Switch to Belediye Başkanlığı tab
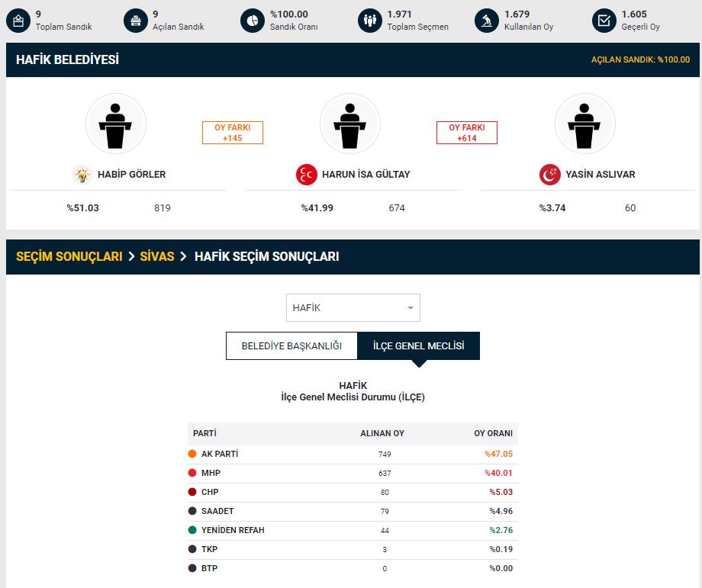The width and height of the screenshot is (702, 588). [291, 345]
